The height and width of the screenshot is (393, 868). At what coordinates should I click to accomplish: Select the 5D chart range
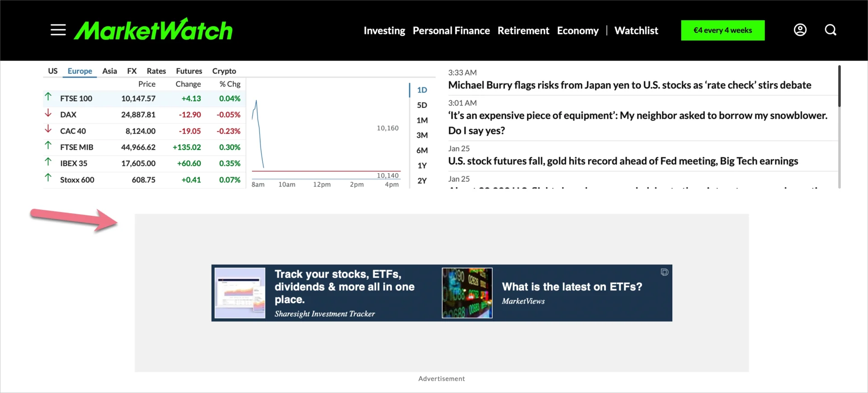pos(422,105)
